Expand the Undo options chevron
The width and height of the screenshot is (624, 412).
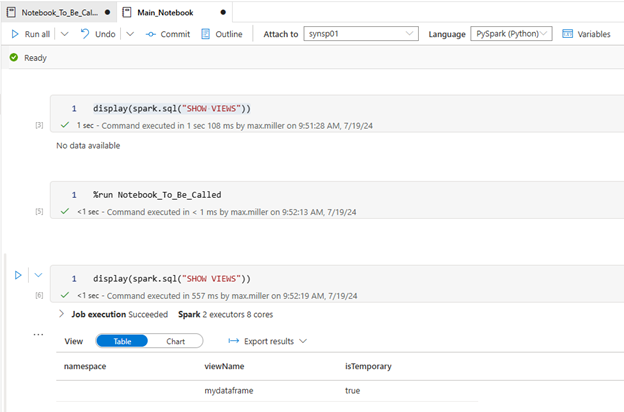pos(130,34)
